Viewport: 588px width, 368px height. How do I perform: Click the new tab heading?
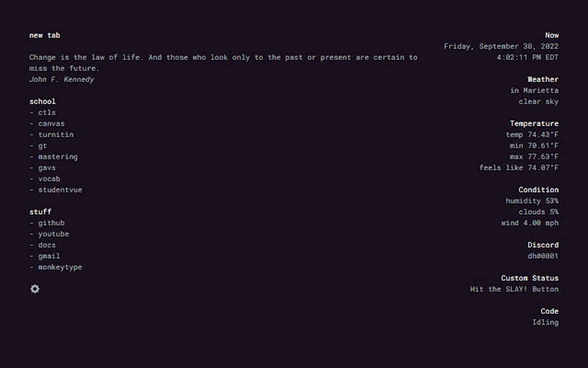point(44,35)
